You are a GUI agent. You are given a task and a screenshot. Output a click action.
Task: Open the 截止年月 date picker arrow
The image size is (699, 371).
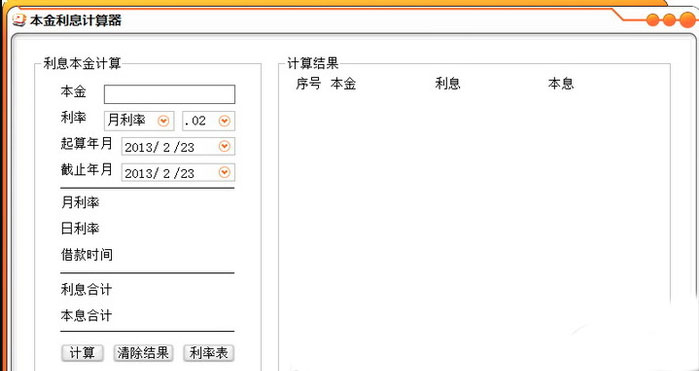click(x=224, y=173)
